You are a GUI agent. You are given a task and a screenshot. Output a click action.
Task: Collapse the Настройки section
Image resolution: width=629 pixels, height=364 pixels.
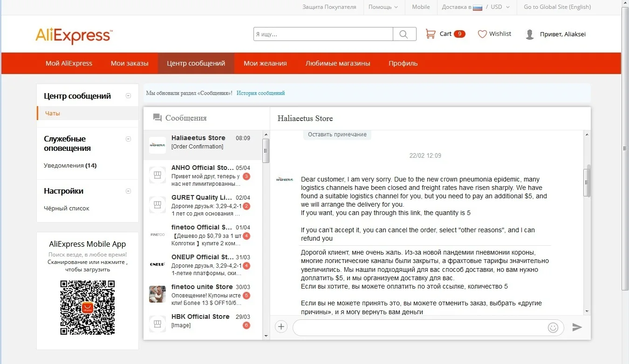pyautogui.click(x=129, y=191)
